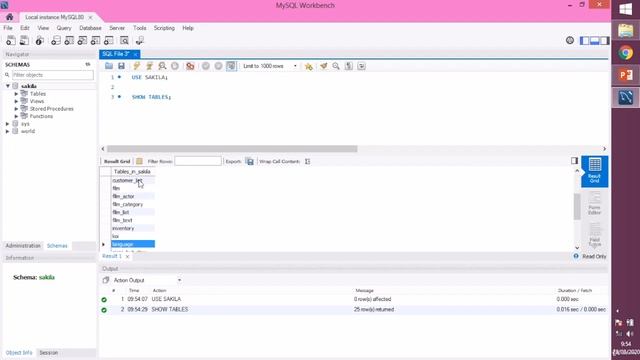Reconnect to DBMS toolbar icon
This screenshot has width=640, height=360.
click(140, 40)
